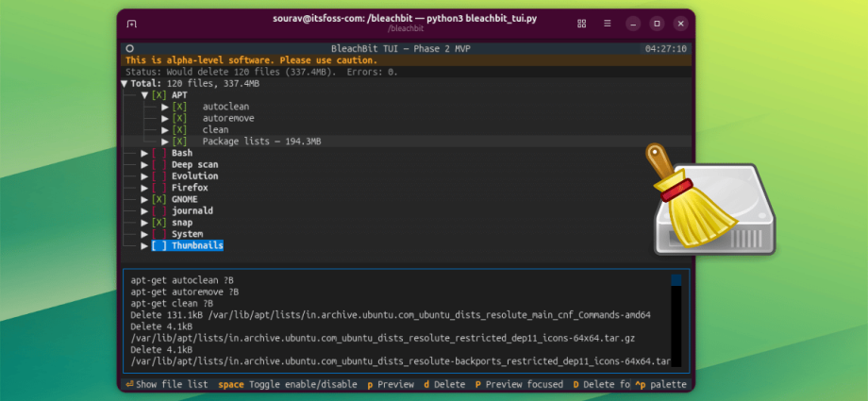The width and height of the screenshot is (868, 401).
Task: Select the Thumbnails label in tree
Action: 197,246
